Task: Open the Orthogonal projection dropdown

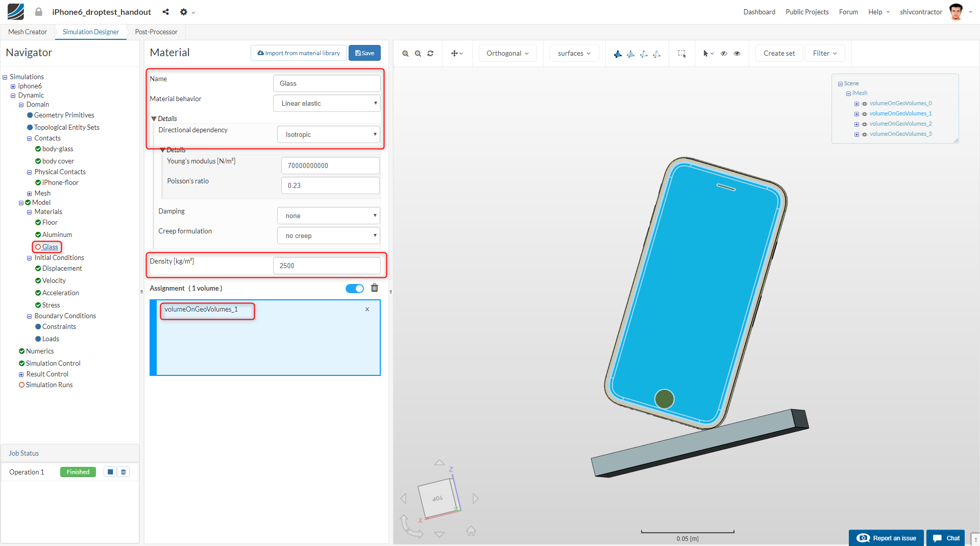Action: pos(507,53)
